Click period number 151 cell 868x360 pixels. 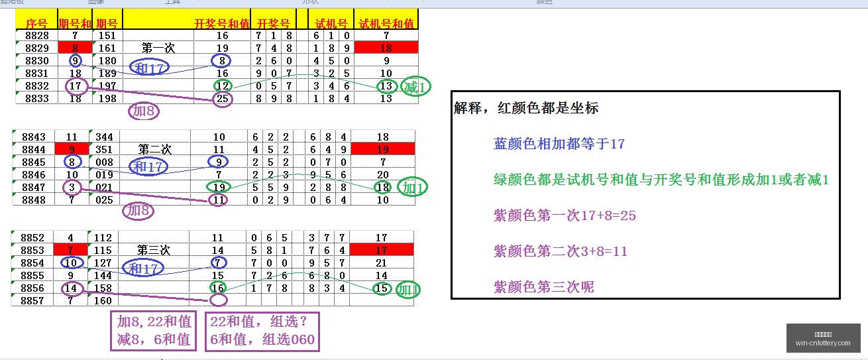point(107,35)
